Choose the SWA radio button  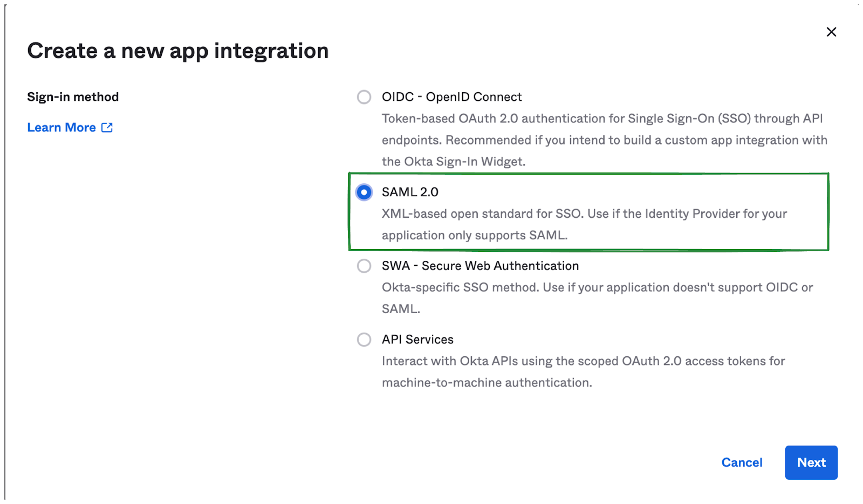point(364,266)
